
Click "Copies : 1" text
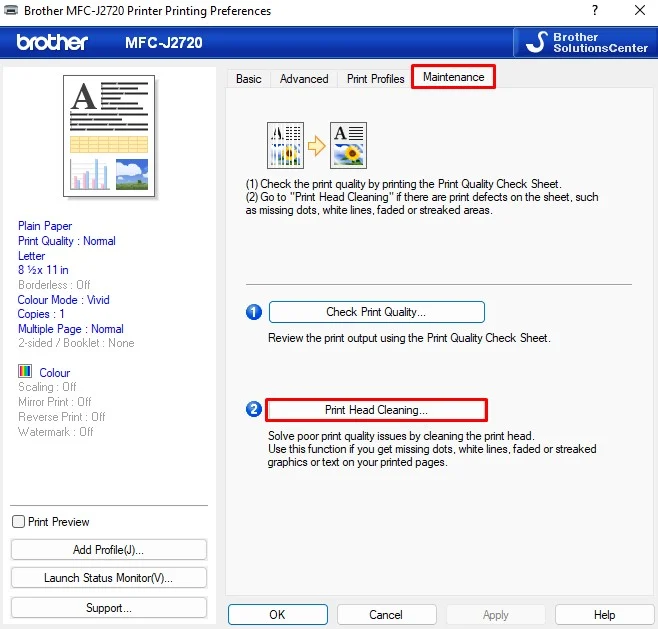click(41, 314)
